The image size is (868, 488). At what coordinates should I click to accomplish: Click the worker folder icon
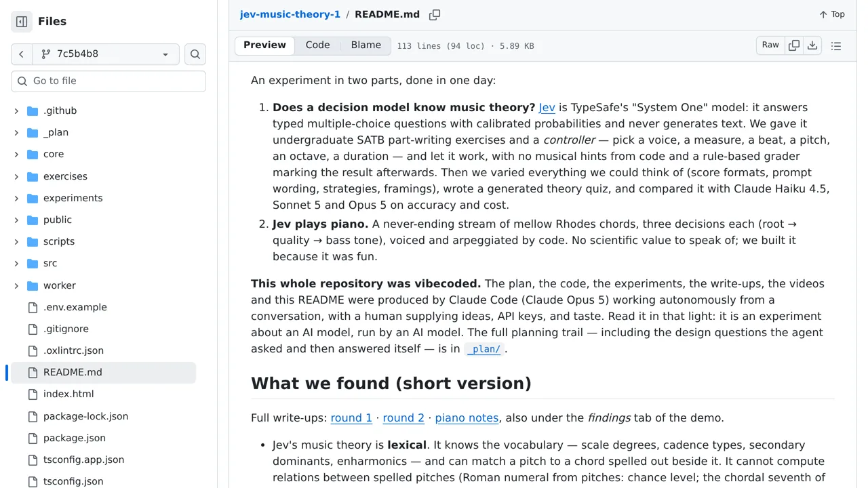(x=33, y=285)
